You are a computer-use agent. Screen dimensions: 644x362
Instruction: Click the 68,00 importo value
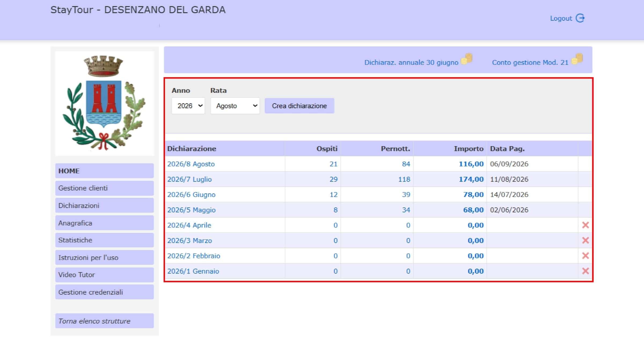(x=473, y=210)
